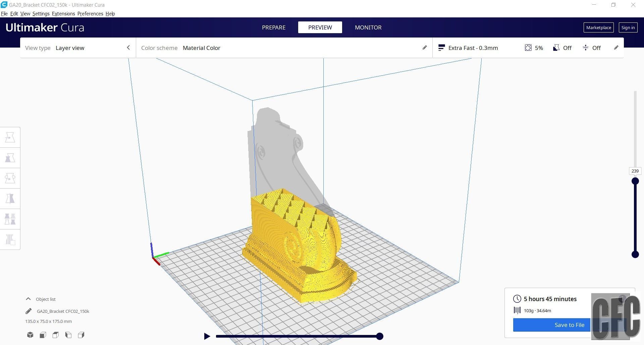Switch to 3D view camera icon
The image size is (644, 345).
30,335
